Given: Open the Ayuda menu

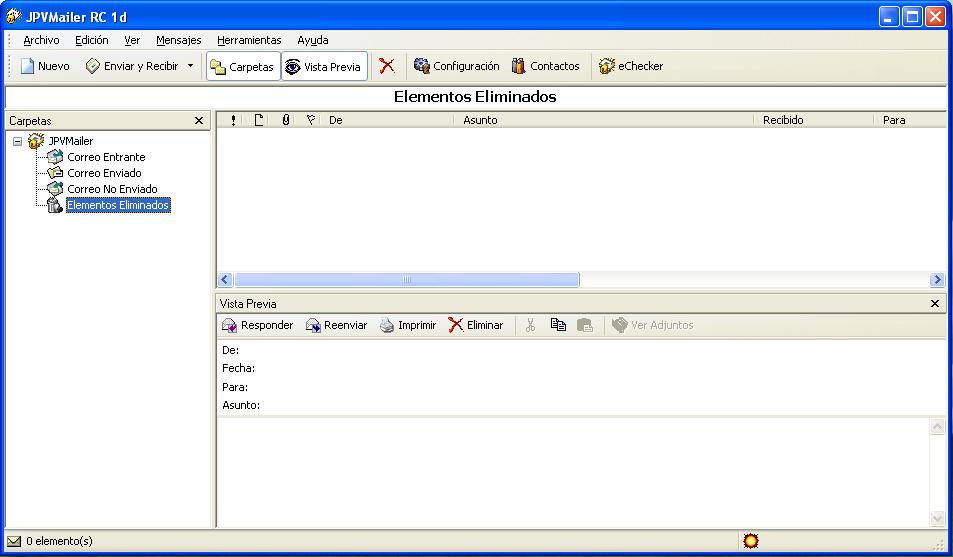Looking at the screenshot, I should coord(313,40).
